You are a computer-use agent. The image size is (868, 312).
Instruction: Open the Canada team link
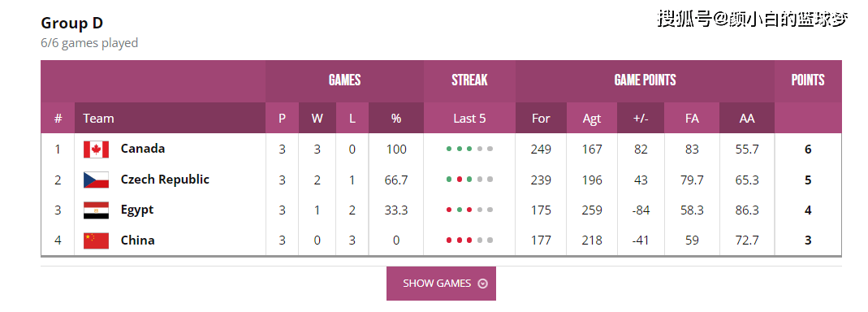click(x=143, y=149)
